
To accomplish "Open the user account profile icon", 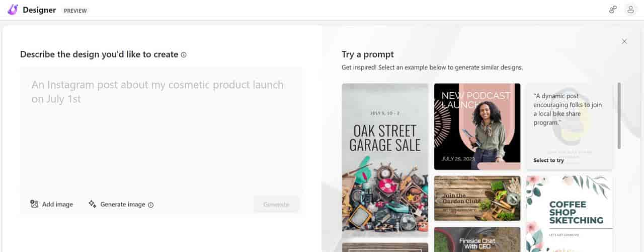I will point(630,10).
